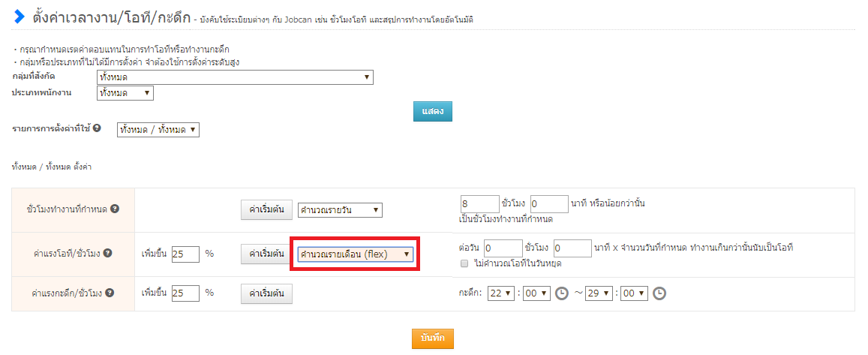Click ค่าเริ่มต้น button in ชั่วโมงทำงานที่กำหนด row

(266, 210)
